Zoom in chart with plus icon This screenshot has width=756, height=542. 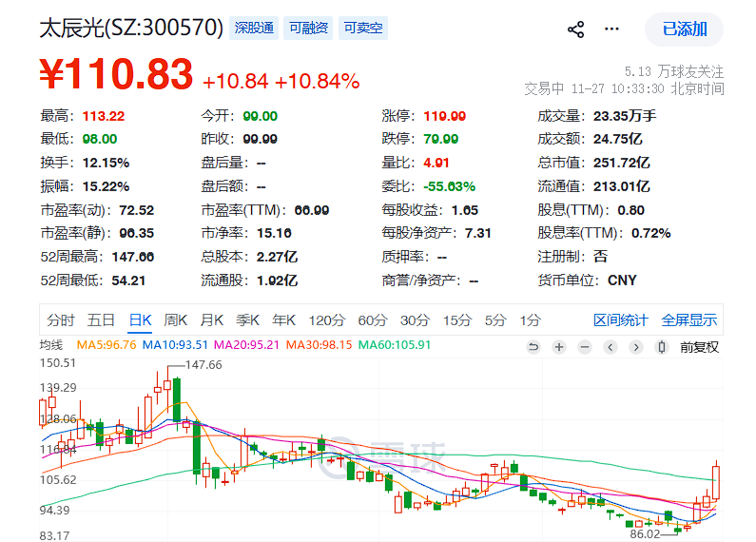point(559,347)
